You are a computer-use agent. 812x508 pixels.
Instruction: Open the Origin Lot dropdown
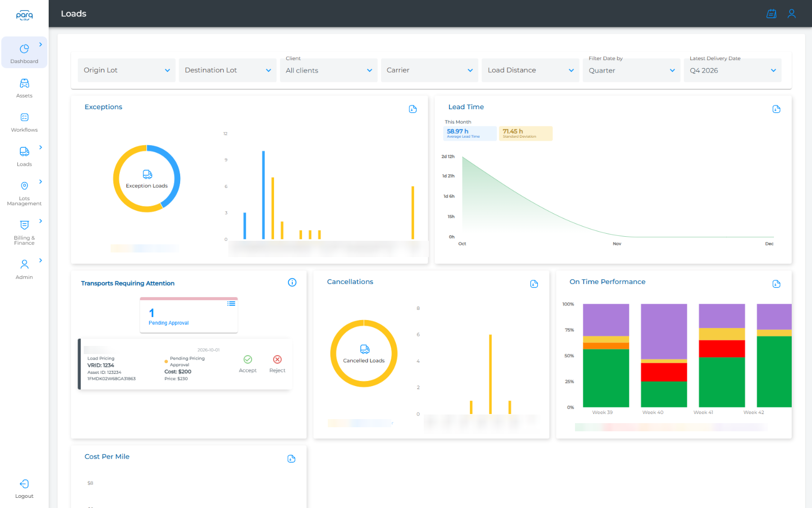(x=126, y=70)
